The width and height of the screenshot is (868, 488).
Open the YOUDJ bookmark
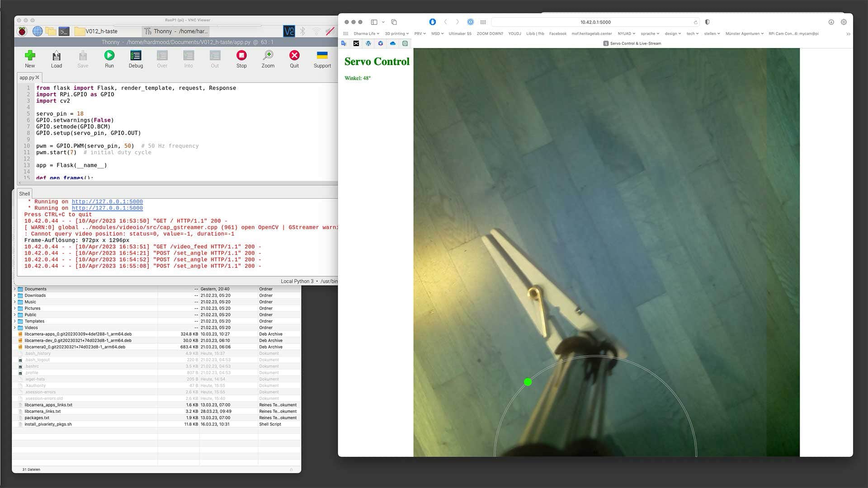(x=514, y=33)
